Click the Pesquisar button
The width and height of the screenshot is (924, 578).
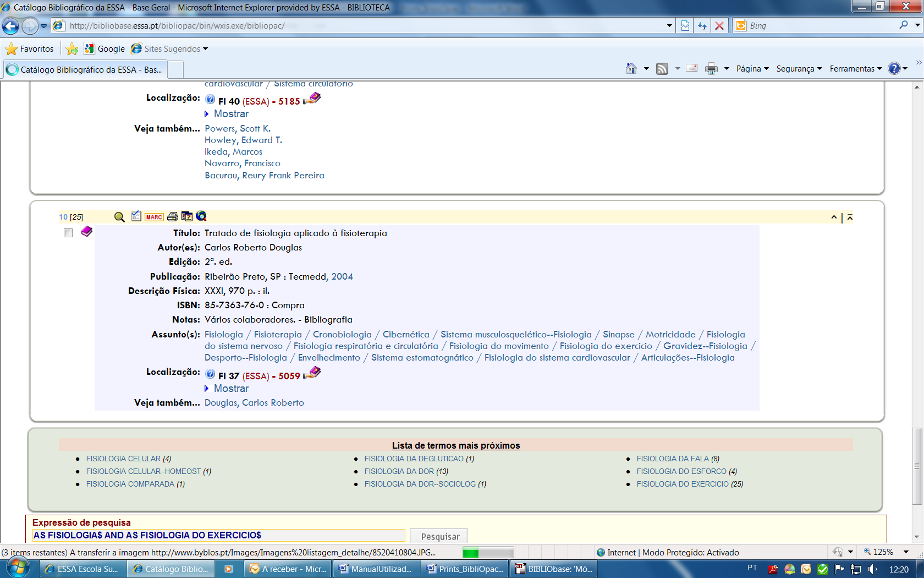coord(439,536)
